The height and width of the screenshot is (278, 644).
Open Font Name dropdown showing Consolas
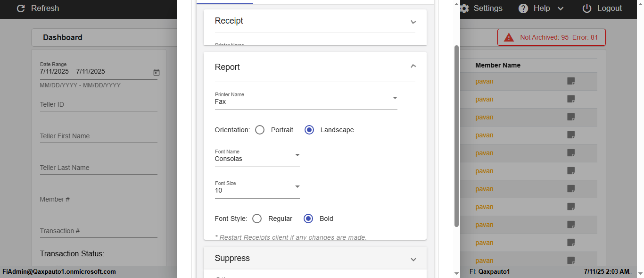pos(257,159)
